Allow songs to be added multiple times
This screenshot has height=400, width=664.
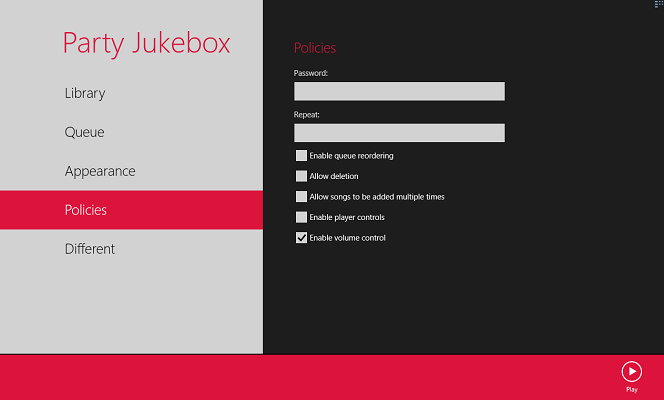(x=301, y=196)
